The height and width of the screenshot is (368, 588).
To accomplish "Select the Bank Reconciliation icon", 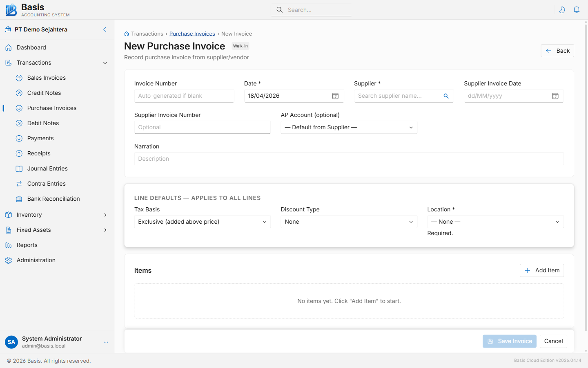I will tap(19, 199).
